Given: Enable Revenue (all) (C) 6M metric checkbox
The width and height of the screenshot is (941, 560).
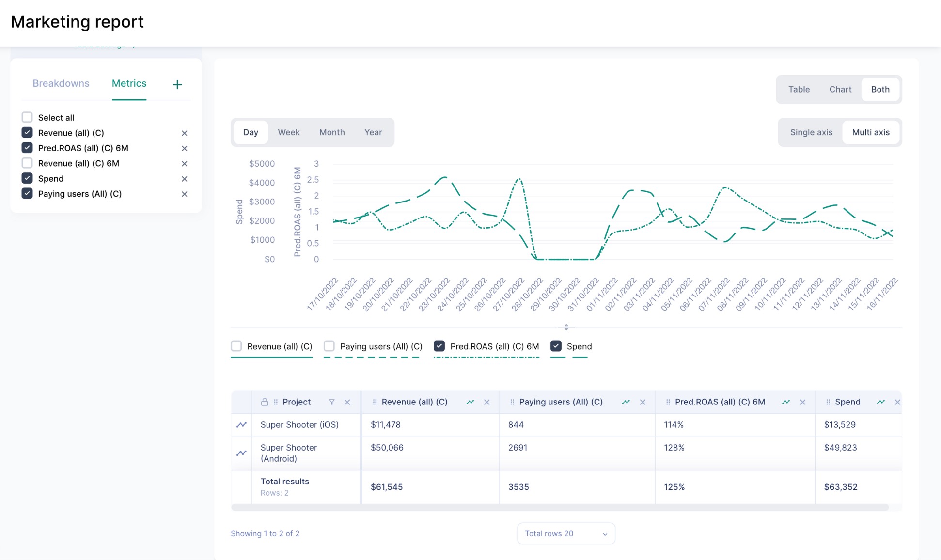Looking at the screenshot, I should (27, 163).
